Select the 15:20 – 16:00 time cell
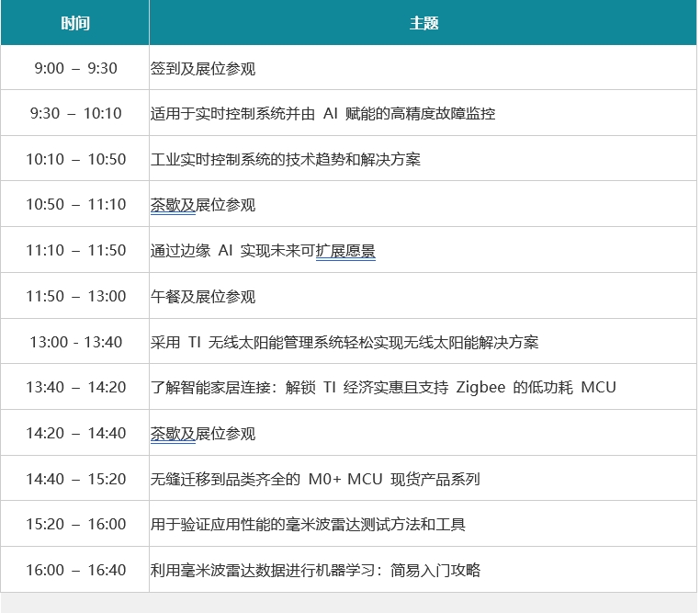The width and height of the screenshot is (700, 613). click(75, 525)
